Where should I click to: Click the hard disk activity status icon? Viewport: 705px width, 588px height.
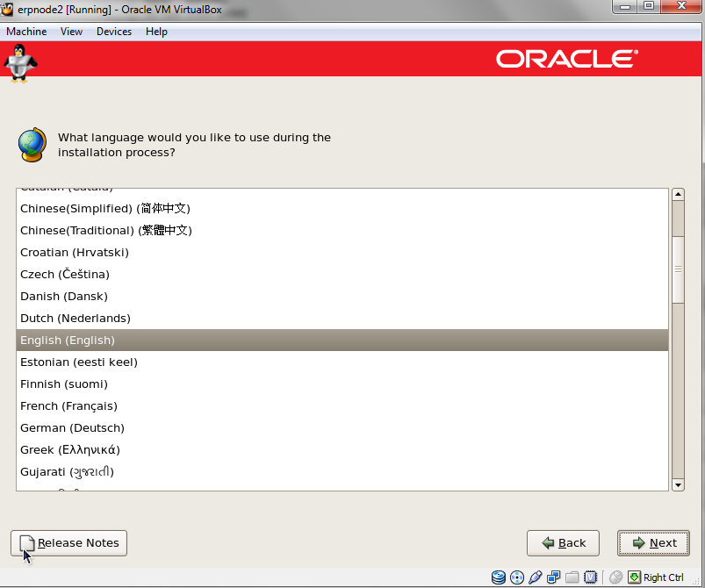pyautogui.click(x=498, y=577)
